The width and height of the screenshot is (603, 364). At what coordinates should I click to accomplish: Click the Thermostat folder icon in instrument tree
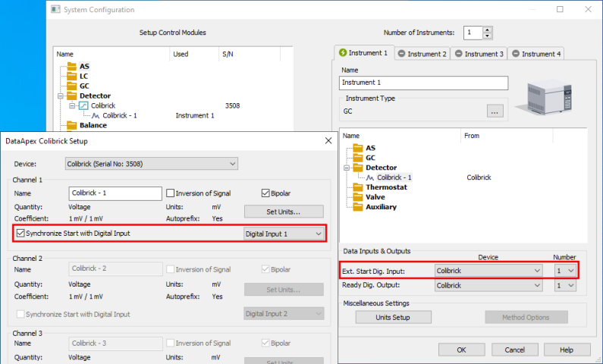[x=357, y=187]
